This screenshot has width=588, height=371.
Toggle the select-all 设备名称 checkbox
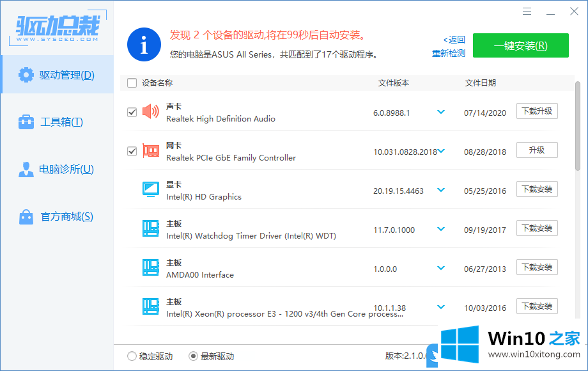coord(132,83)
